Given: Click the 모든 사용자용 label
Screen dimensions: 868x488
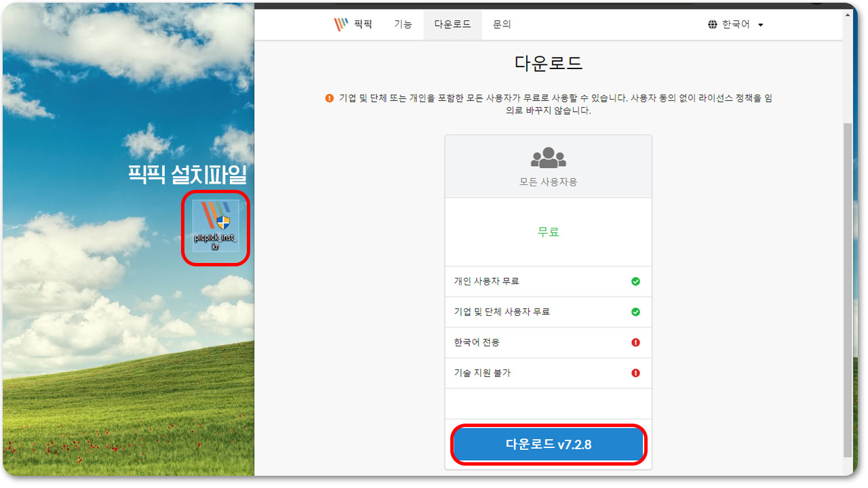Looking at the screenshot, I should tap(549, 182).
